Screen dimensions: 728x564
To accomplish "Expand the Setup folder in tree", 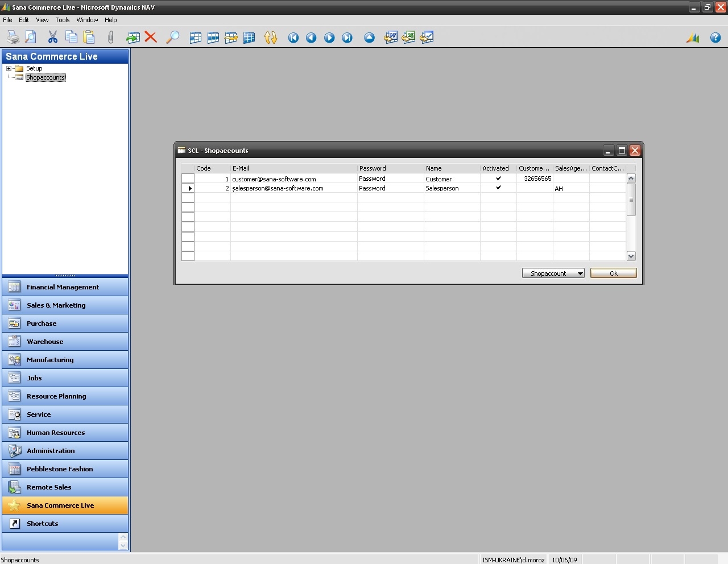I will click(x=9, y=68).
